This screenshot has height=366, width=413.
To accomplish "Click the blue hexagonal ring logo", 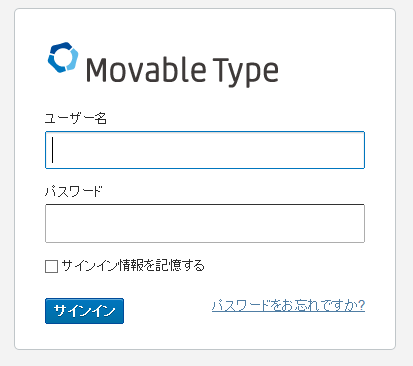I will (x=63, y=57).
